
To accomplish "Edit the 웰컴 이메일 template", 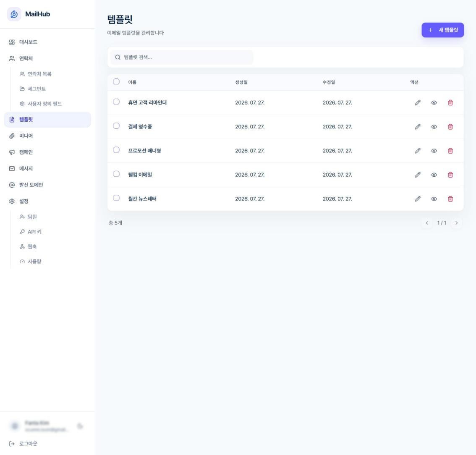I will coord(418,175).
